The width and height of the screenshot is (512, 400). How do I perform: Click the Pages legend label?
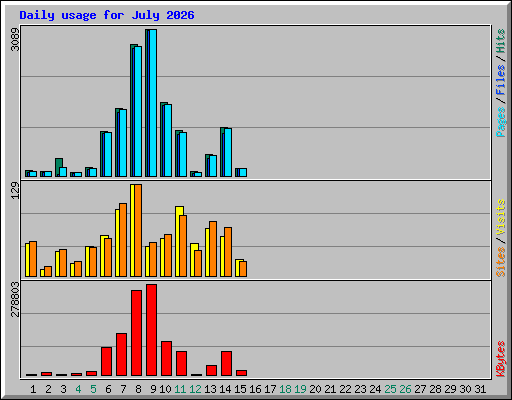point(501,122)
